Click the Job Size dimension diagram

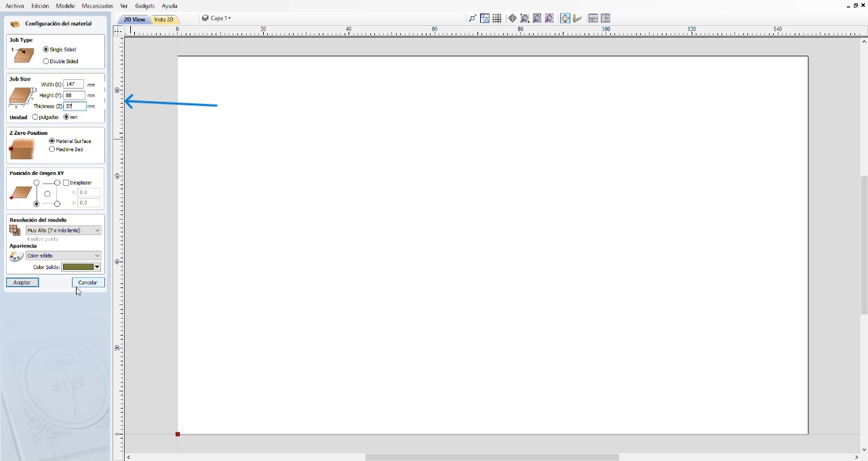pyautogui.click(x=22, y=98)
